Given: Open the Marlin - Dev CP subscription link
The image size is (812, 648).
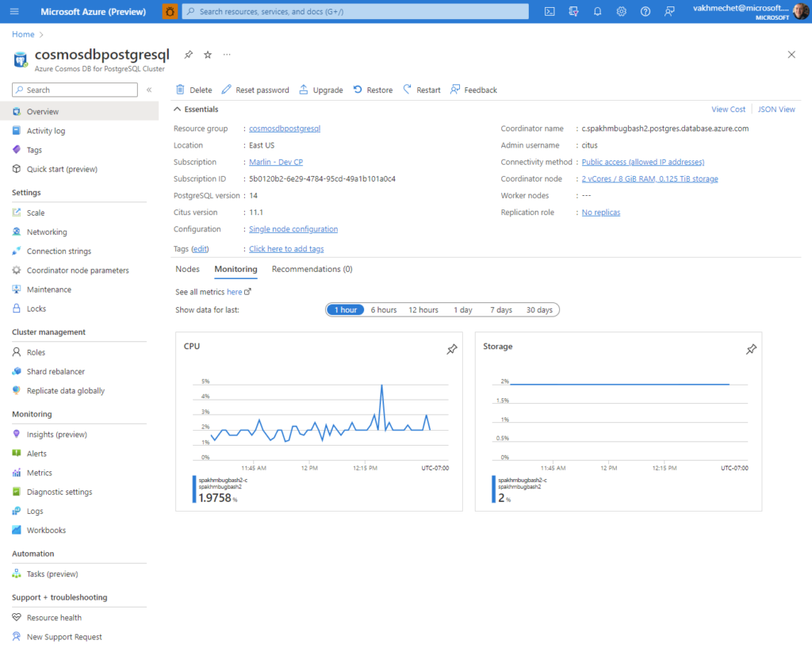Looking at the screenshot, I should click(275, 162).
